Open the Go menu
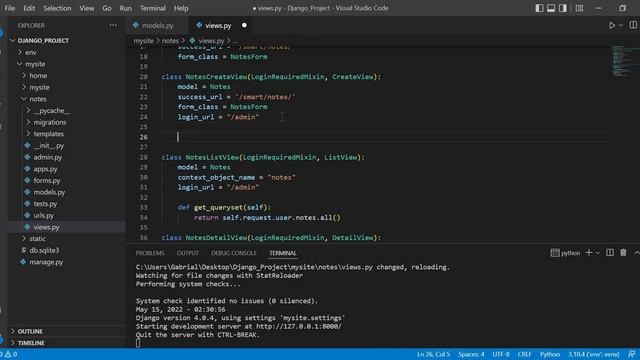The height and width of the screenshot is (360, 640). click(x=107, y=8)
